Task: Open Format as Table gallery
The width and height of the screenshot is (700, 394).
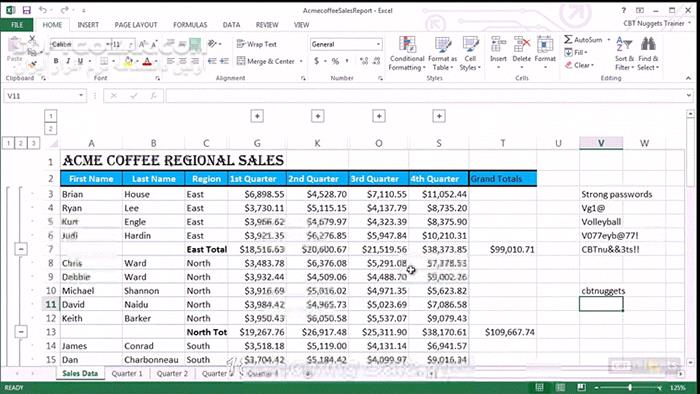Action: point(442,54)
